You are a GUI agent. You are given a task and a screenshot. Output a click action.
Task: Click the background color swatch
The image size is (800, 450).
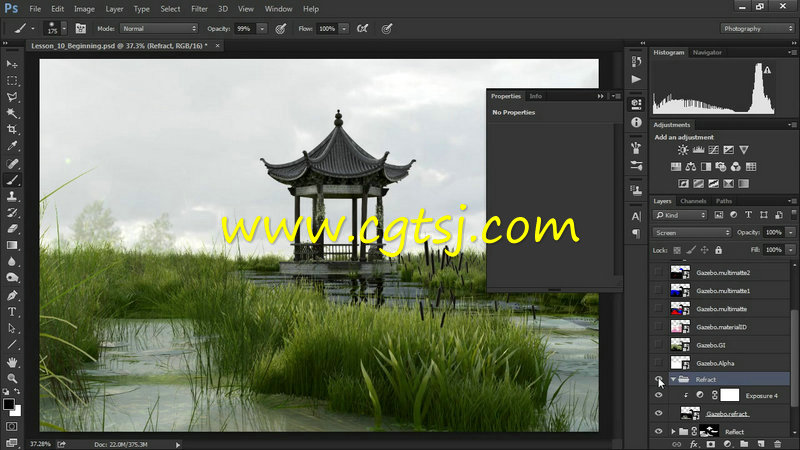point(17,411)
